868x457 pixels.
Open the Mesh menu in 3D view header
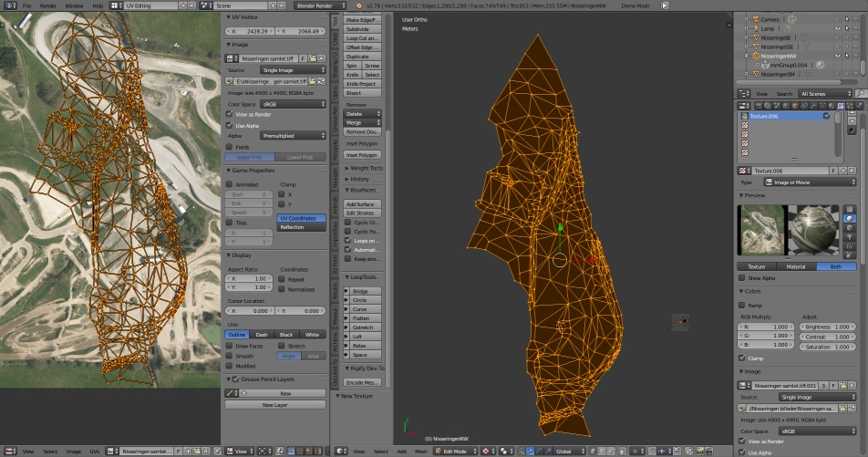[420, 452]
